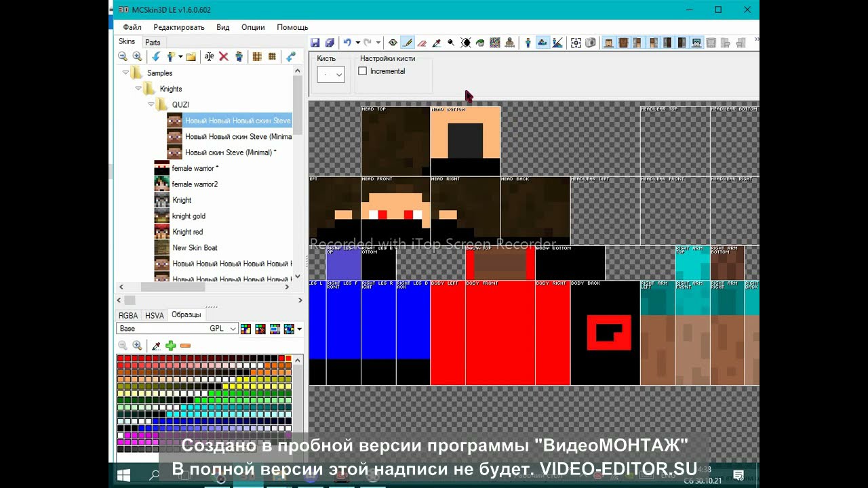
Task: Select the Dropper color picker tool
Action: pos(436,43)
